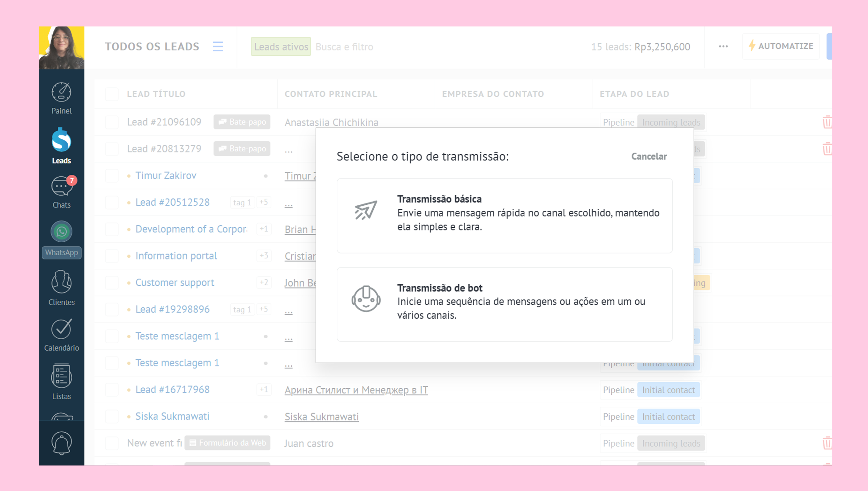
Task: Click Bate-papo badge on Lead #20813279
Action: pyautogui.click(x=242, y=149)
